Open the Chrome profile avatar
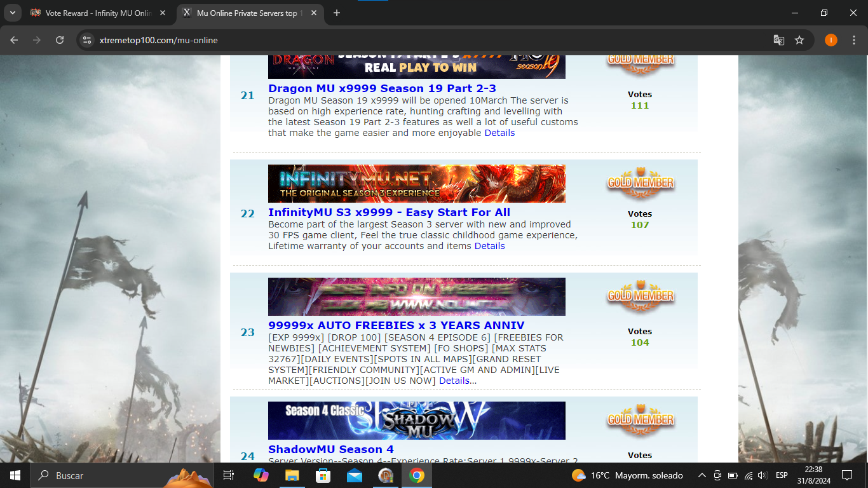 click(x=831, y=40)
